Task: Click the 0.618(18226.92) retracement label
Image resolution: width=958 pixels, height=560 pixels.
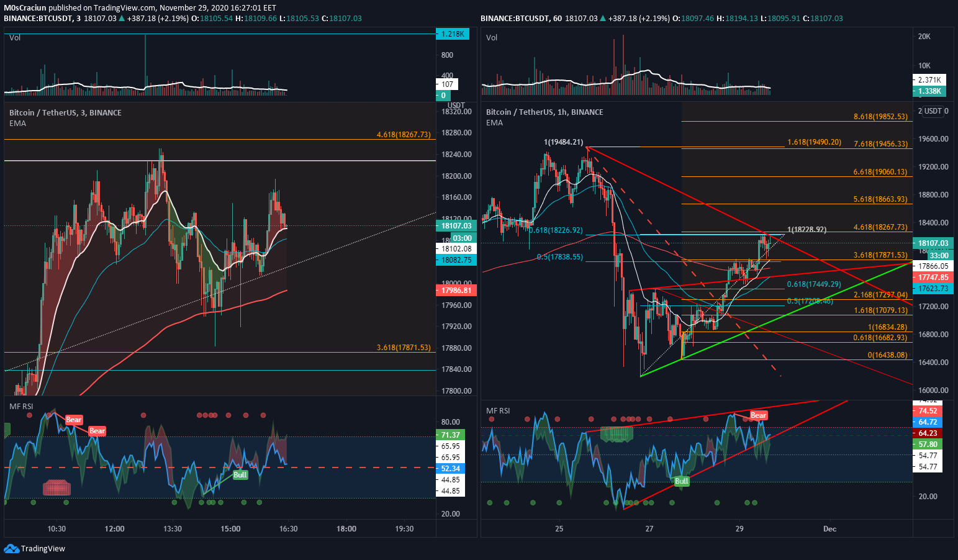Action: coord(556,230)
